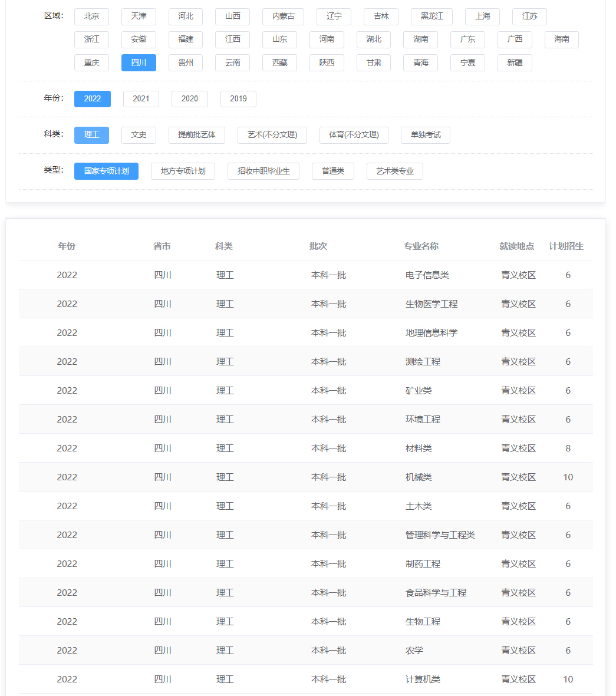Select 提前批艺体 category
The image size is (616, 696).
point(197,135)
